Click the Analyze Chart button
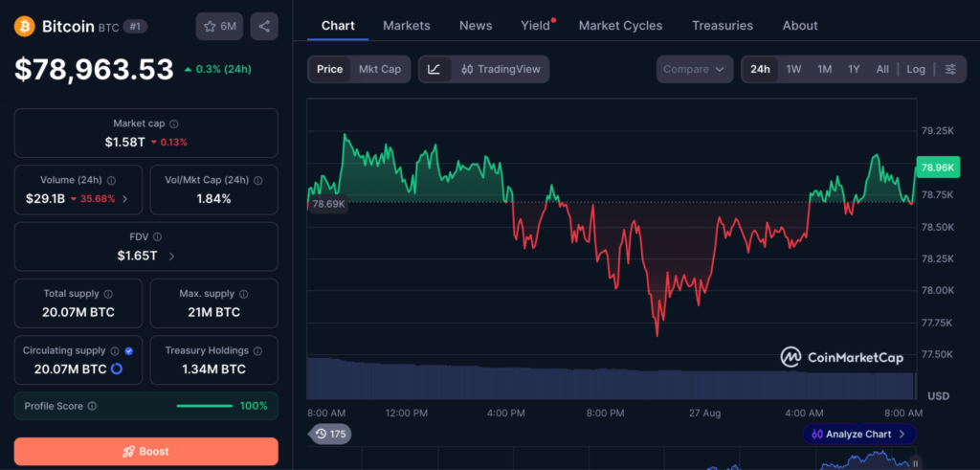Viewport: 980px width, 470px height. point(859,434)
